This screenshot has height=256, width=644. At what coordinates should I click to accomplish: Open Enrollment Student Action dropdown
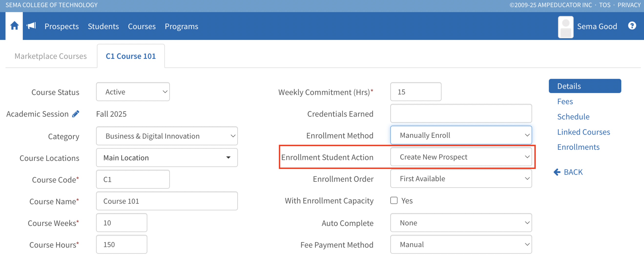461,157
